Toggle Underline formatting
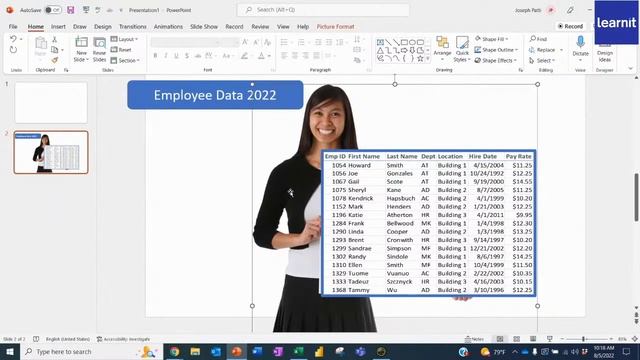 pyautogui.click(x=176, y=56)
